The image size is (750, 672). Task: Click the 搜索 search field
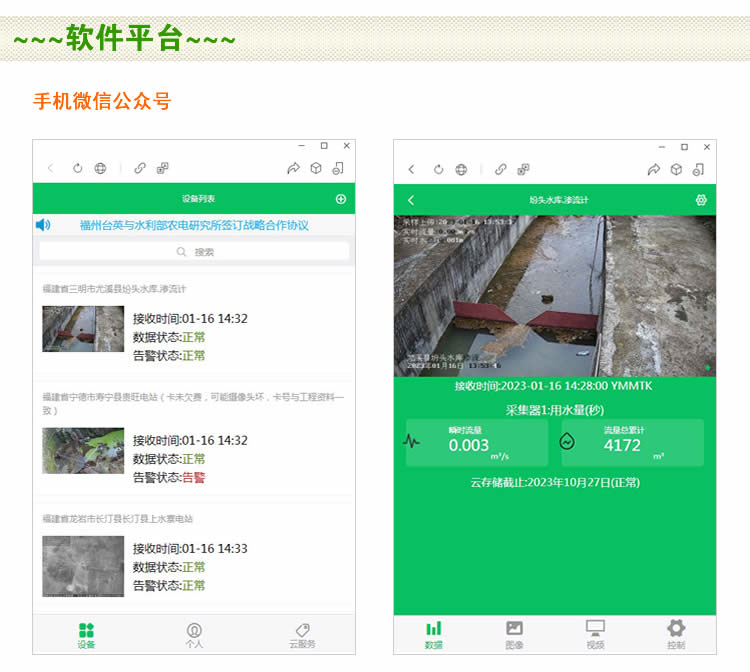click(x=194, y=252)
